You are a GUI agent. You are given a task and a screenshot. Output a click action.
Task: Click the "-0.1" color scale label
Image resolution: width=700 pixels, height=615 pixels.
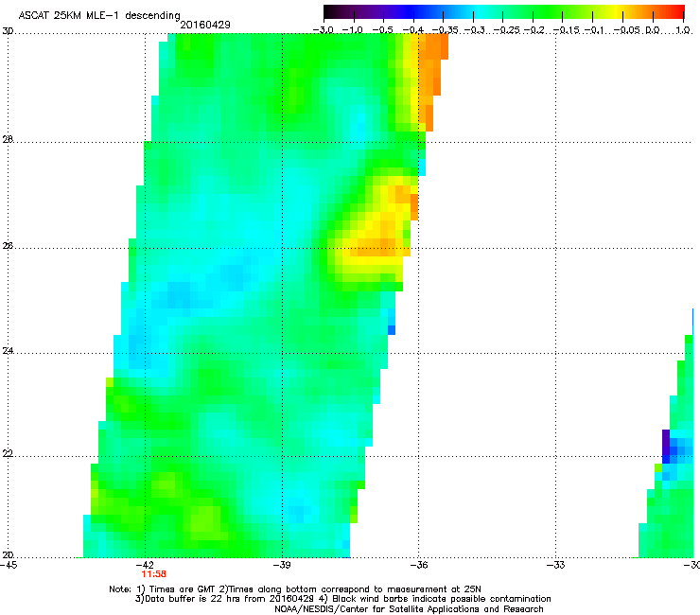[x=595, y=30]
